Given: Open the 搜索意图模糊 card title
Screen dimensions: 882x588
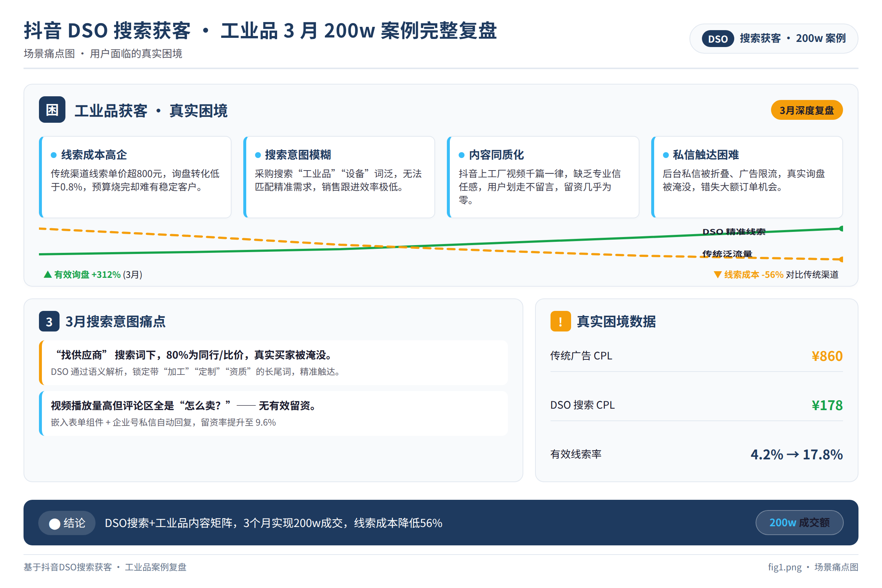Looking at the screenshot, I should tap(298, 155).
